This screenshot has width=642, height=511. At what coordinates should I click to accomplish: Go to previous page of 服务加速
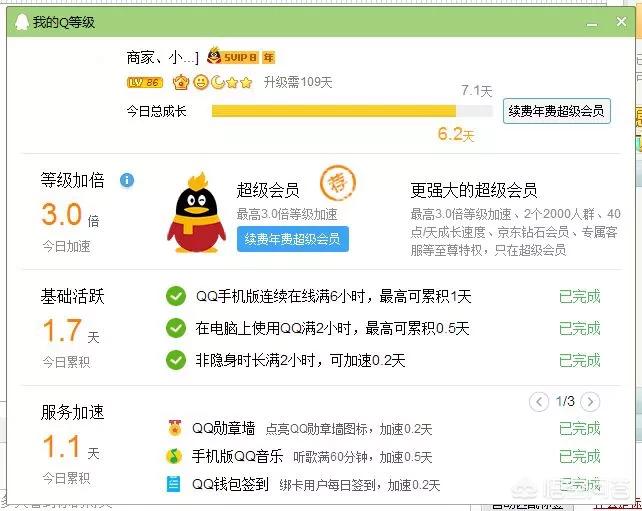point(539,402)
